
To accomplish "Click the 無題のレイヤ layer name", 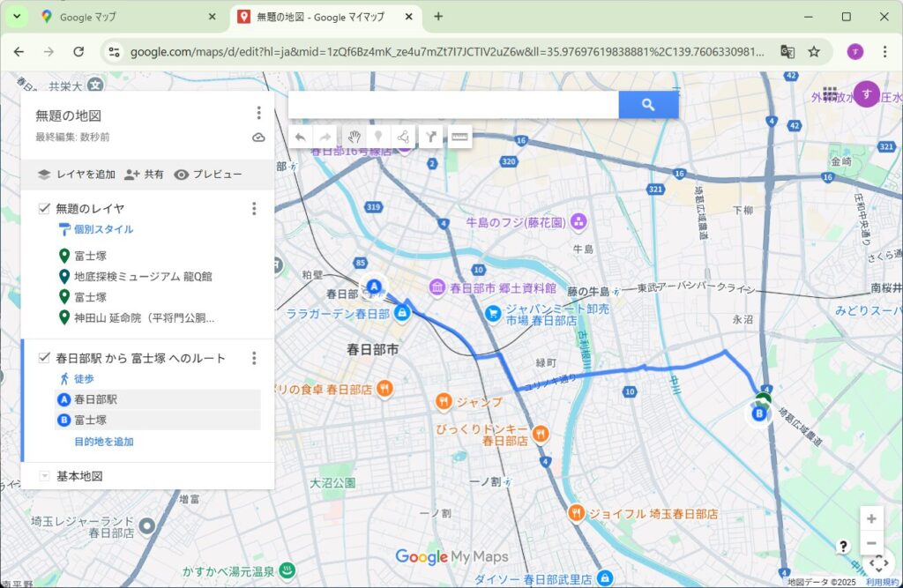I will pos(90,208).
